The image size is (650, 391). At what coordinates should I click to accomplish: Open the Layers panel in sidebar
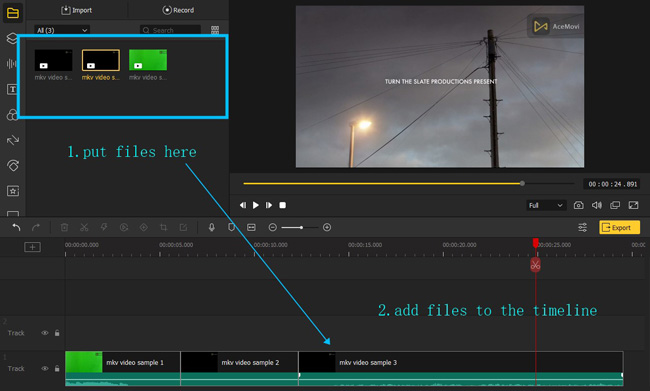[12, 38]
